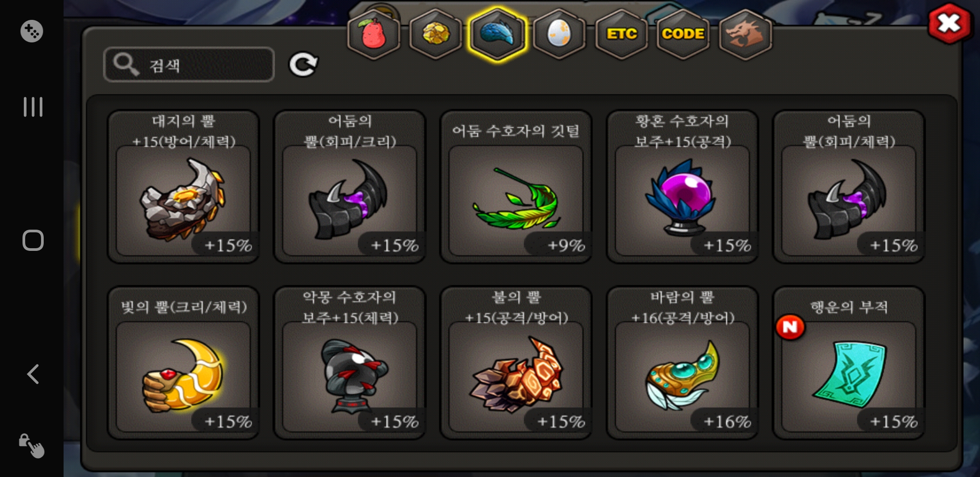980x477 pixels.
Task: Choose the 불의 뿔 fire horn item
Action: tap(516, 363)
